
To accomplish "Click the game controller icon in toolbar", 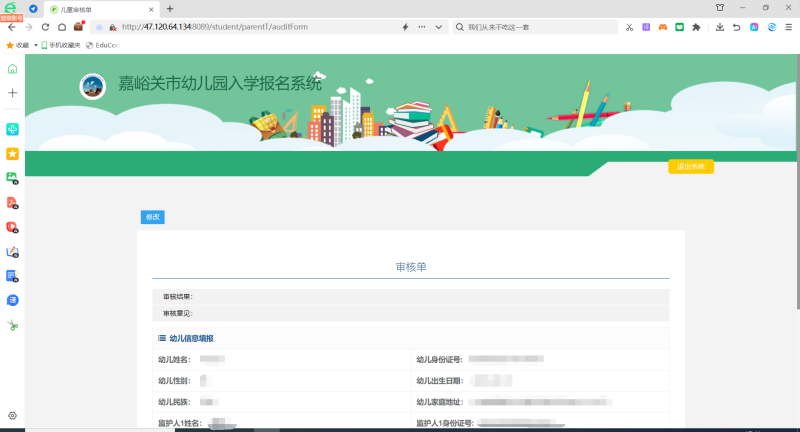I will tap(662, 27).
